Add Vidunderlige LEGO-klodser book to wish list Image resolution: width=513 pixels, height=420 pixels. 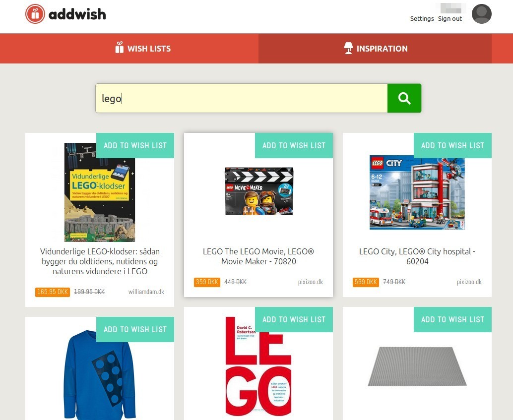click(135, 146)
